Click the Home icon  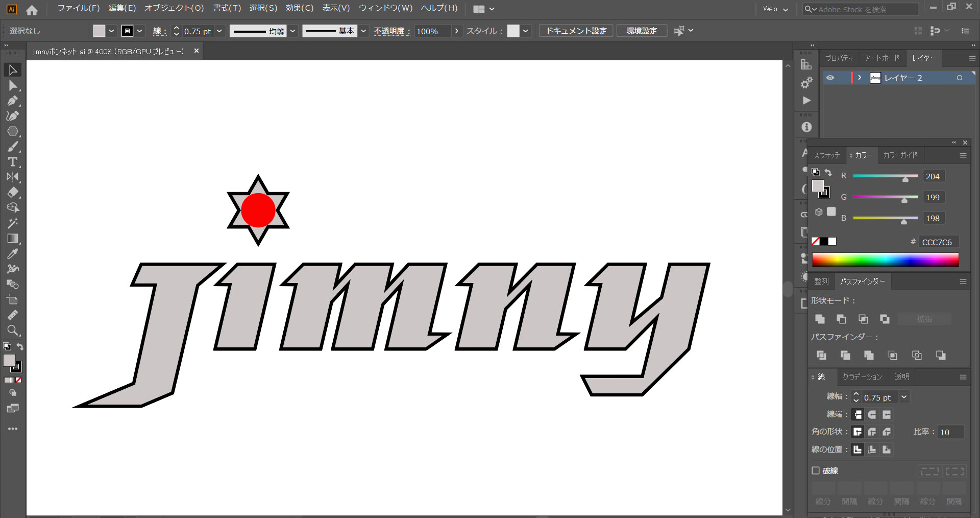pyautogui.click(x=32, y=10)
